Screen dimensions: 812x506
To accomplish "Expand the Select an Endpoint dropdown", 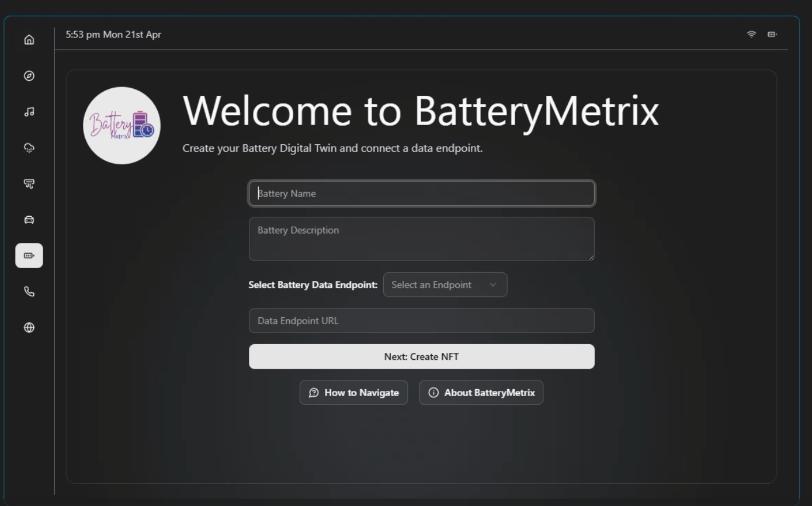I will point(445,285).
